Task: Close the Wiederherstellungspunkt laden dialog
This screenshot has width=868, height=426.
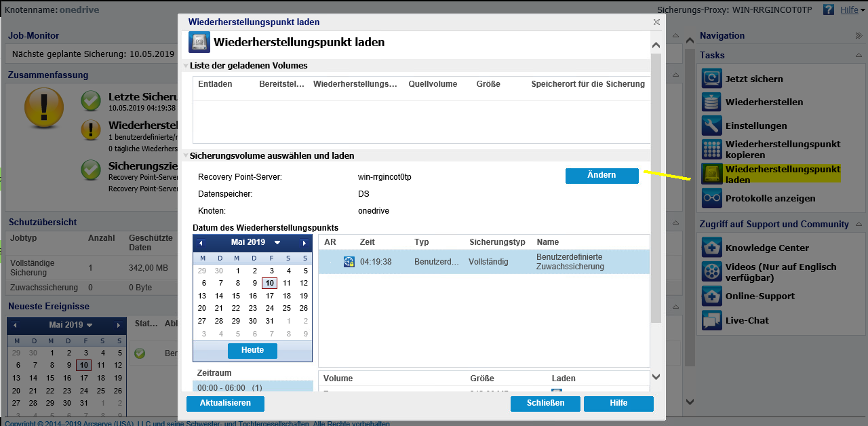Action: coord(656,22)
